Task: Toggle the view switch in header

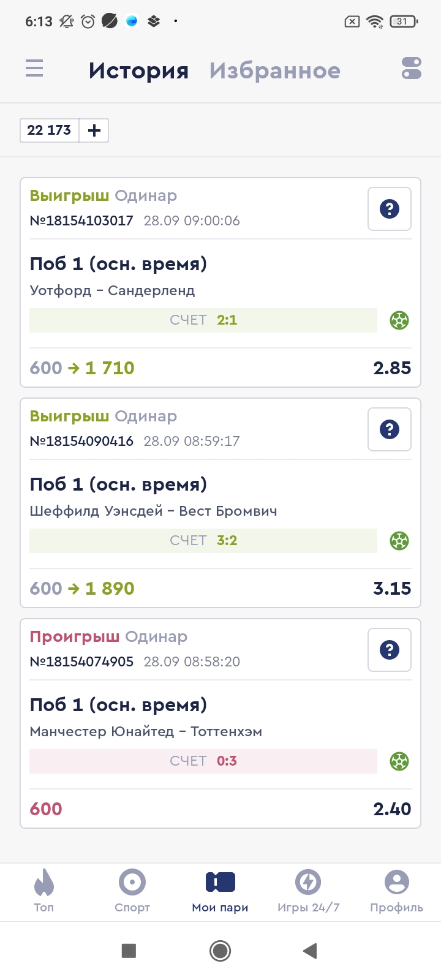Action: point(412,69)
